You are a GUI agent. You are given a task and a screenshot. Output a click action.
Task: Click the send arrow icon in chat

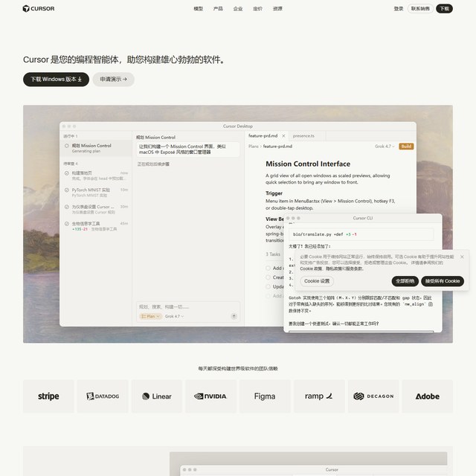click(x=234, y=316)
